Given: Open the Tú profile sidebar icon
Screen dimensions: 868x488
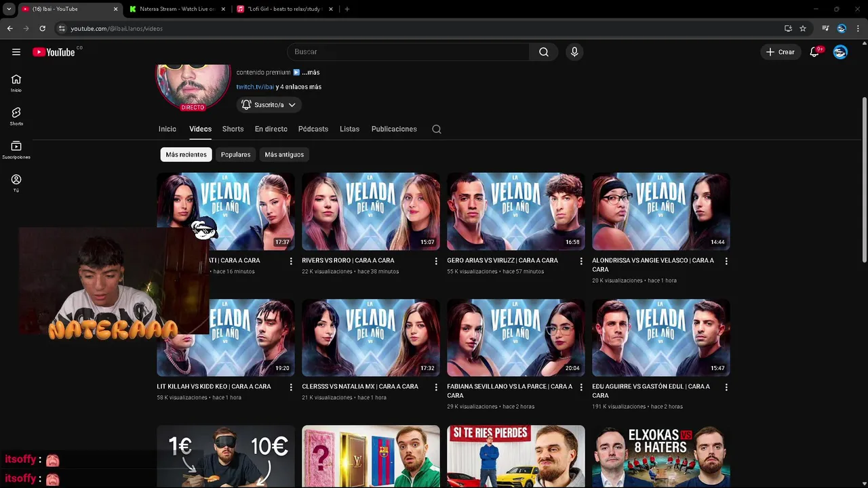Looking at the screenshot, I should click(16, 183).
